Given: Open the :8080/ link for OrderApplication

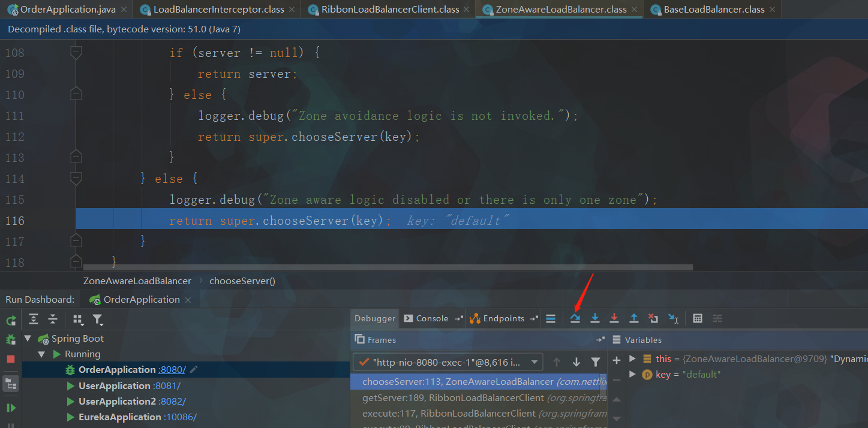Looking at the screenshot, I should click(x=172, y=370).
